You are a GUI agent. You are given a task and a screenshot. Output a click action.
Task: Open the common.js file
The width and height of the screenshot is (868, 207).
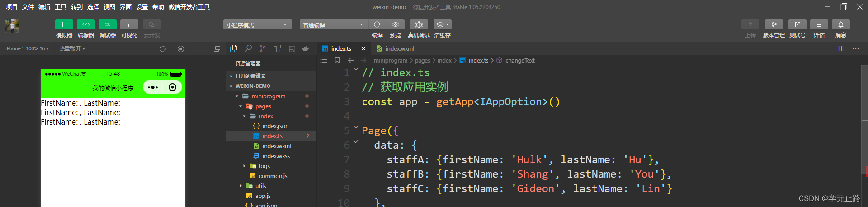tap(271, 176)
